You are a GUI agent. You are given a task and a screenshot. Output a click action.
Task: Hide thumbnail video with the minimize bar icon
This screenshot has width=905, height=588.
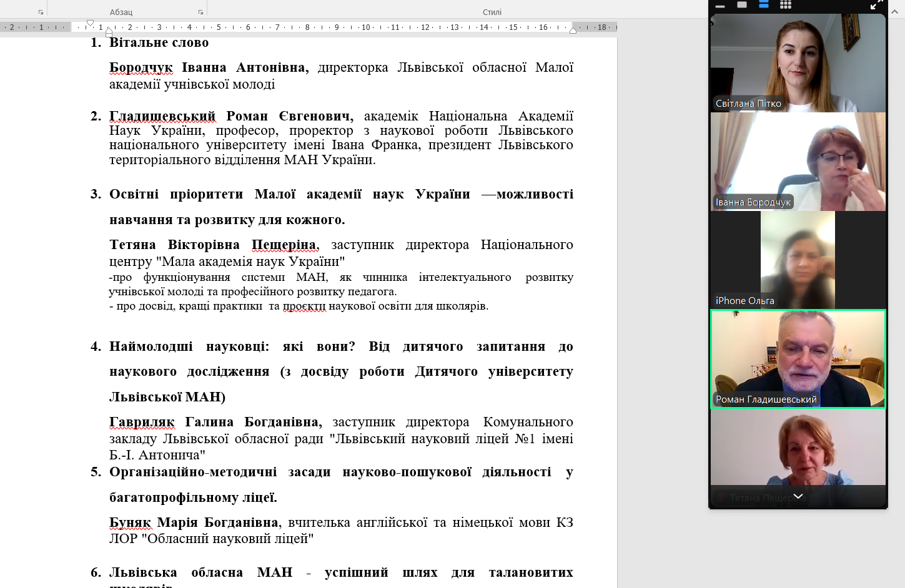(720, 6)
